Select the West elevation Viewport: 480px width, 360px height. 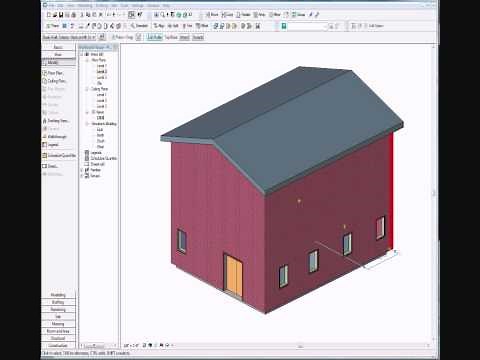click(100, 147)
